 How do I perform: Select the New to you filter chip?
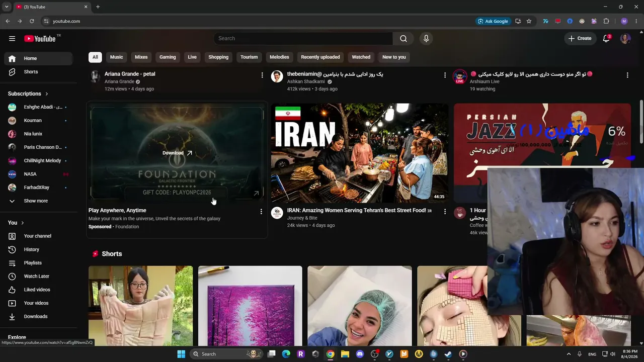394,57
